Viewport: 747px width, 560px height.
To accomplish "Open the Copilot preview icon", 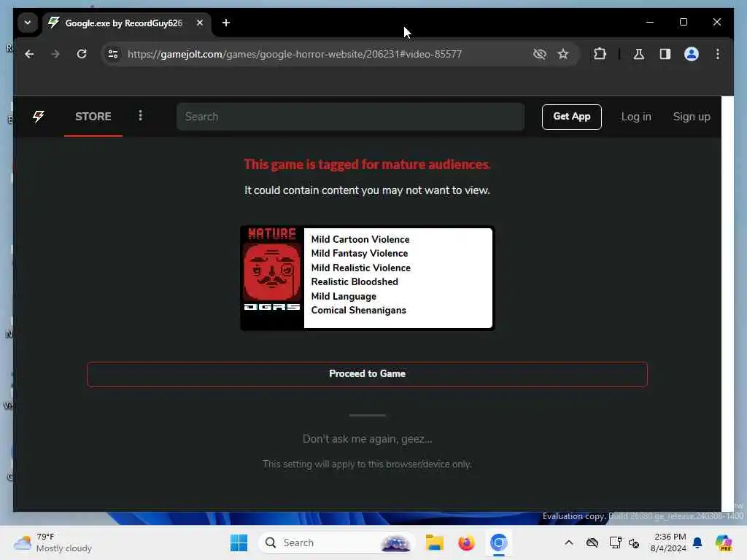I will tap(724, 542).
